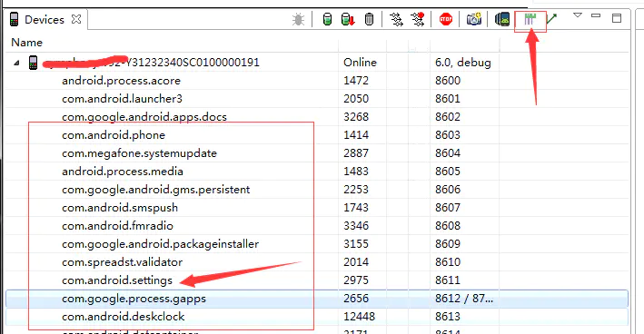This screenshot has height=334, width=644.
Task: Click the '6.0, debug' cell of the device
Action: tap(463, 63)
